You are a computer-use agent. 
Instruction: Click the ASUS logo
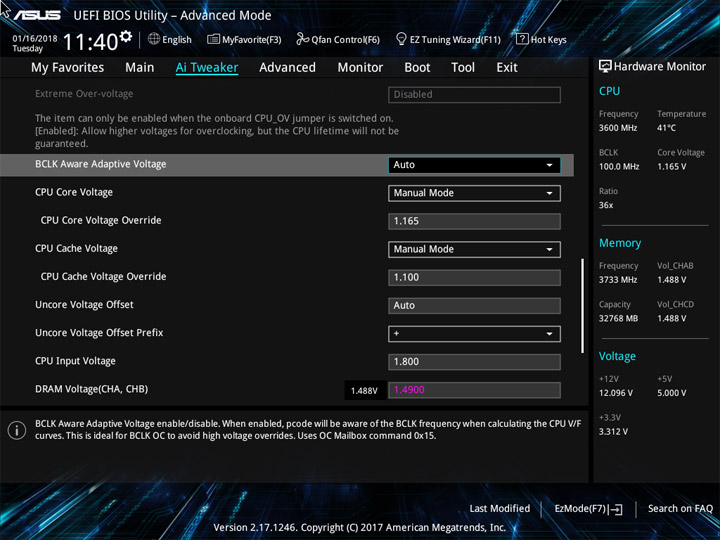pyautogui.click(x=37, y=15)
